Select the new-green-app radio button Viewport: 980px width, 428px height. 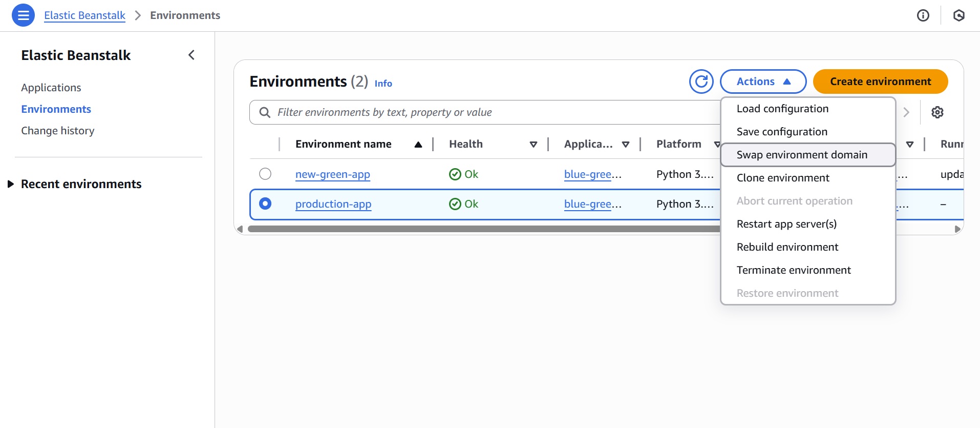pos(265,174)
